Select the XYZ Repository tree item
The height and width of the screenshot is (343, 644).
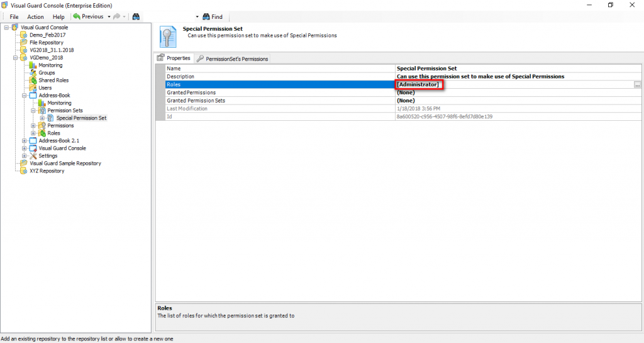tap(47, 171)
